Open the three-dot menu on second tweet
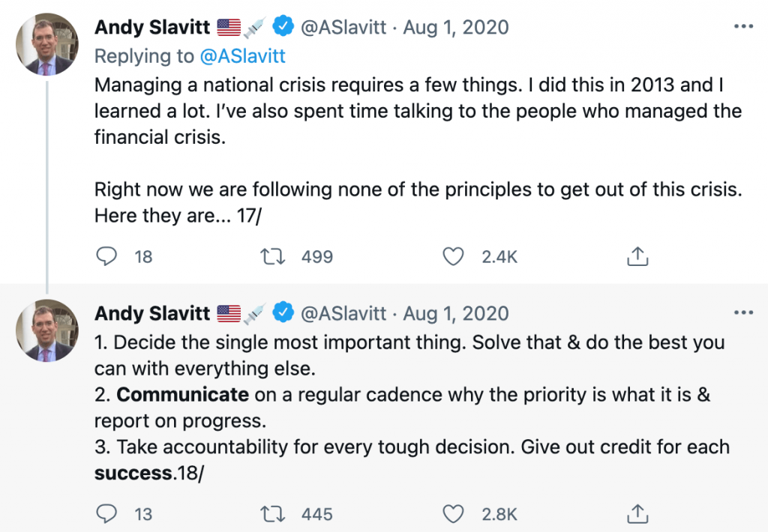 [x=743, y=312]
